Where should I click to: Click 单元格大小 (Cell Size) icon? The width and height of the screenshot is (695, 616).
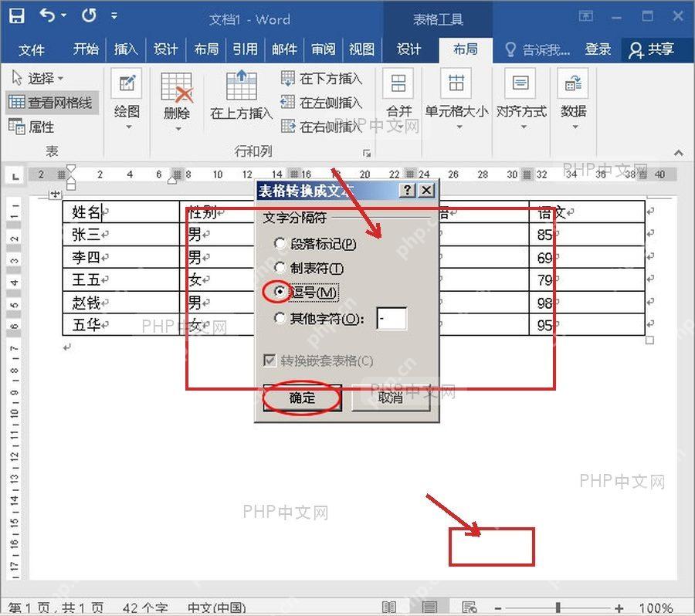[x=456, y=83]
